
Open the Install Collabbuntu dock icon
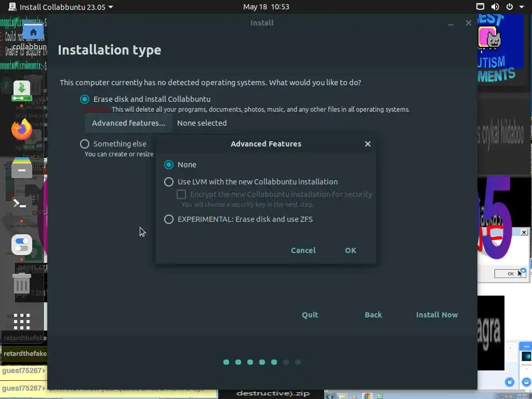(22, 90)
